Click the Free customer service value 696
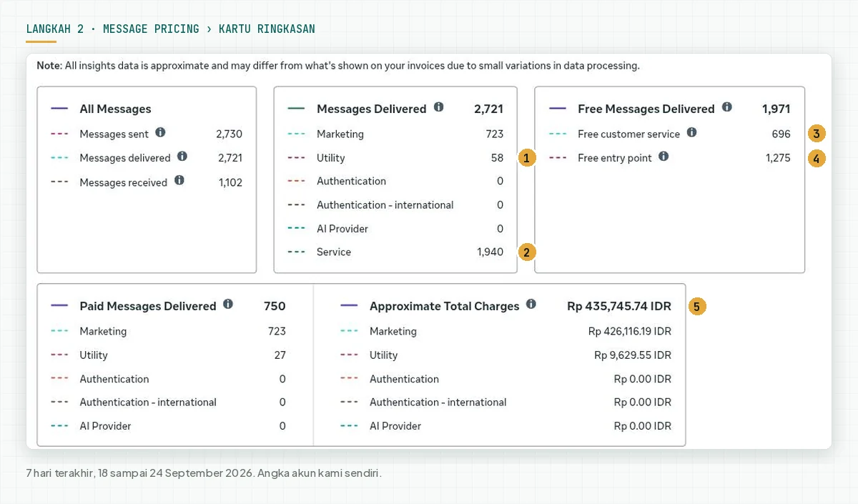858x504 pixels. pyautogui.click(x=781, y=134)
